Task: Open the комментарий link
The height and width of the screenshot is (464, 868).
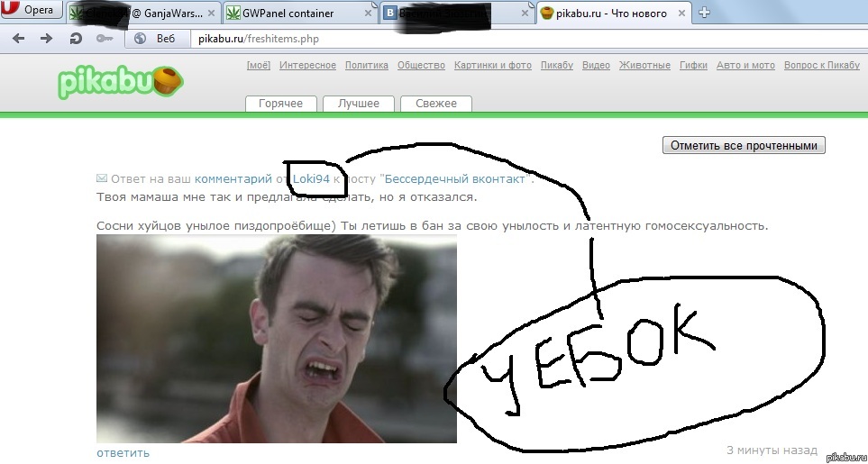Action: [233, 179]
